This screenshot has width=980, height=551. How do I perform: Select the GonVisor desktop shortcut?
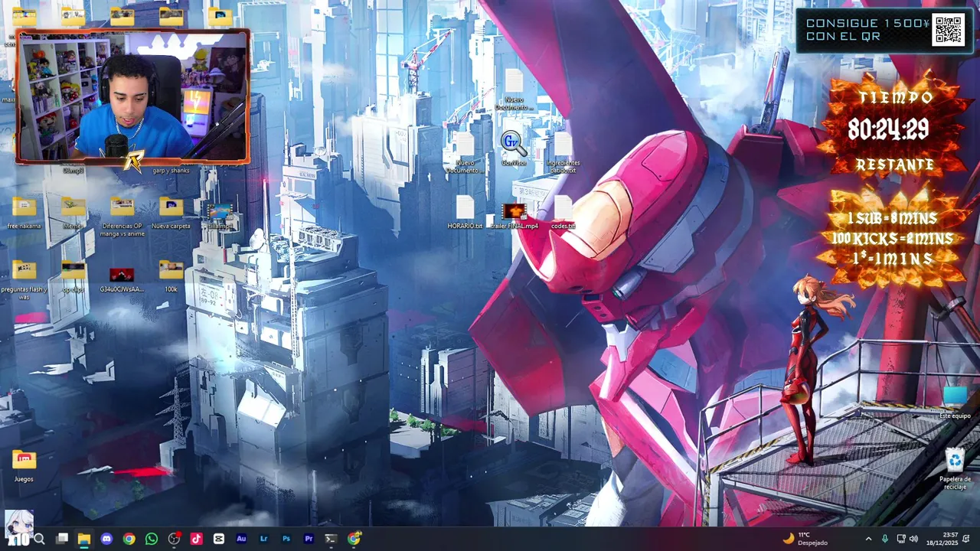(x=513, y=148)
